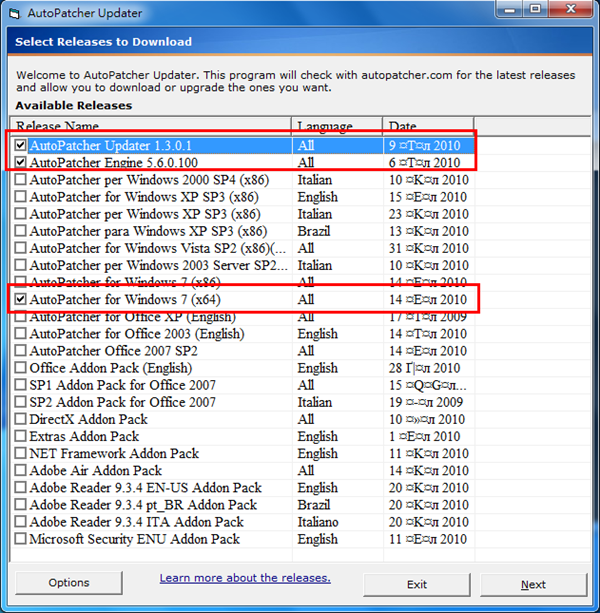Select row text DirectX Addon Pack

click(88, 419)
